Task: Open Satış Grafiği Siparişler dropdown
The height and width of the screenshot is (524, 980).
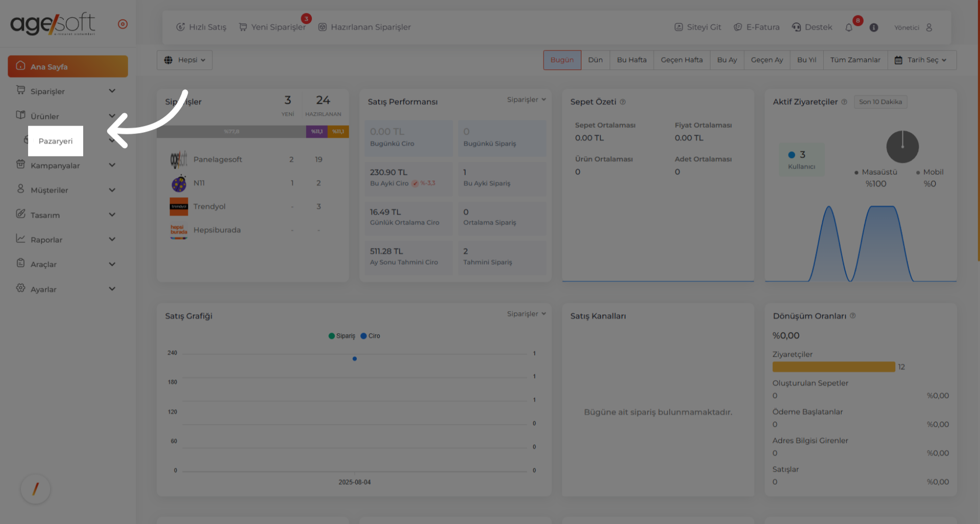Action: pos(526,314)
